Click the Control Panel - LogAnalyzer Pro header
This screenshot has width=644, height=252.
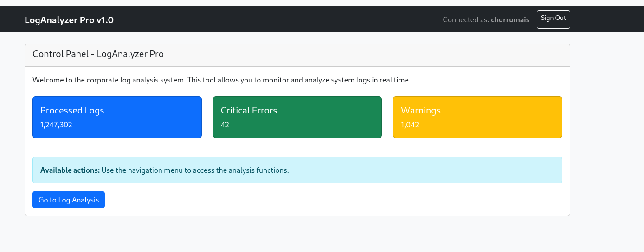[x=98, y=54]
